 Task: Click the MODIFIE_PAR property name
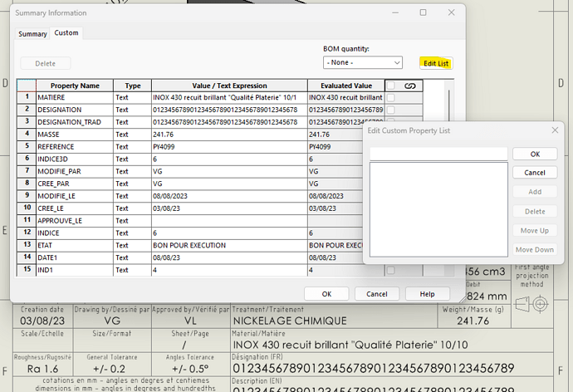tap(75, 171)
